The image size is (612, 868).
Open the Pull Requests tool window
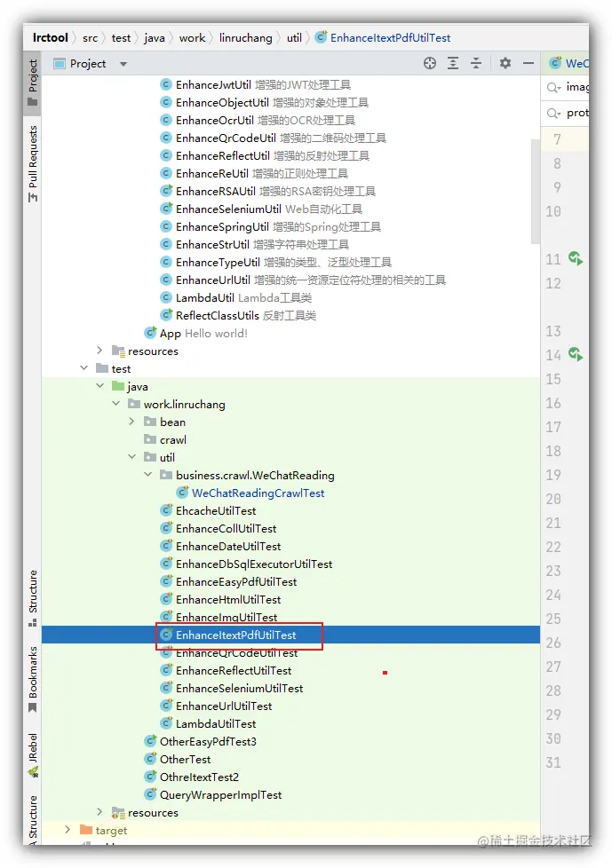33,164
